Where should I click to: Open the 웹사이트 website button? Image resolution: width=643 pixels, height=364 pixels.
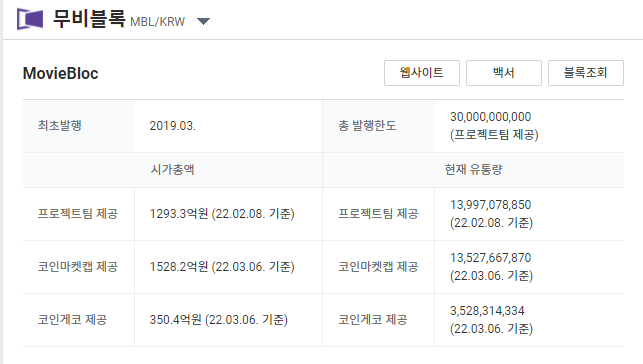pos(422,73)
